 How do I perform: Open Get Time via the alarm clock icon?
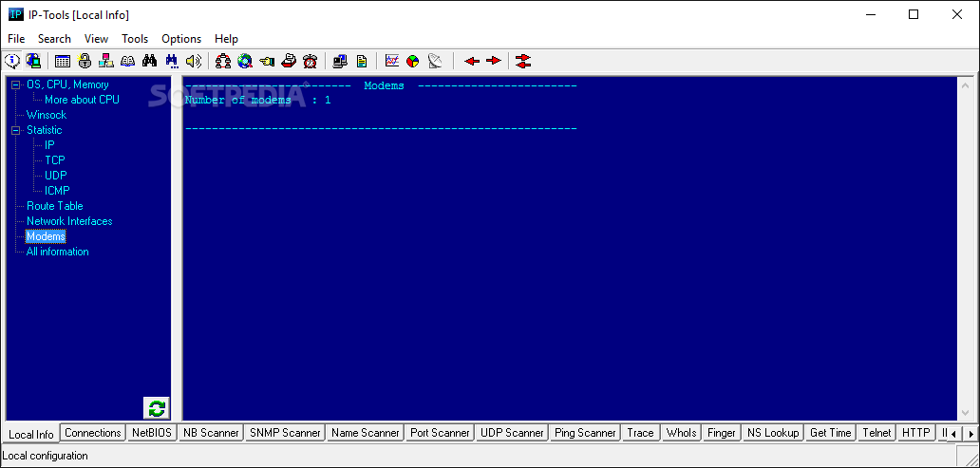click(x=310, y=61)
